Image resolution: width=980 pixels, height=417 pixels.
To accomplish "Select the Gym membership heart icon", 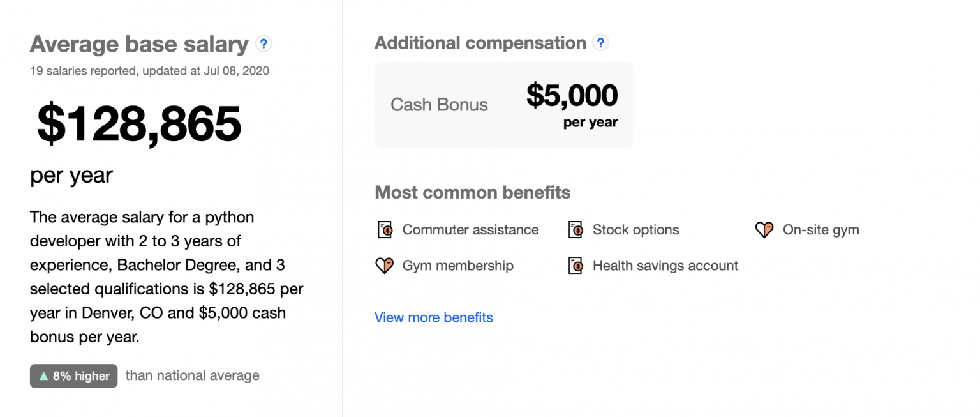I will [385, 265].
